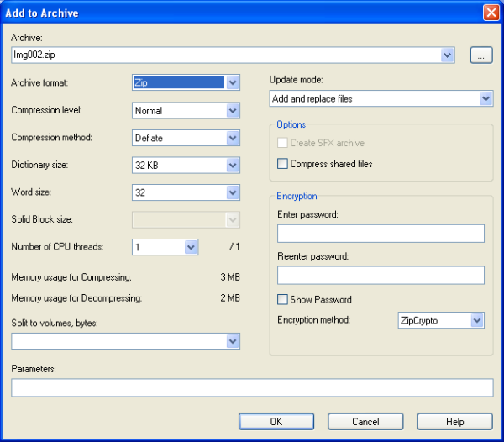Click the browse button next to Archive field

[x=480, y=55]
